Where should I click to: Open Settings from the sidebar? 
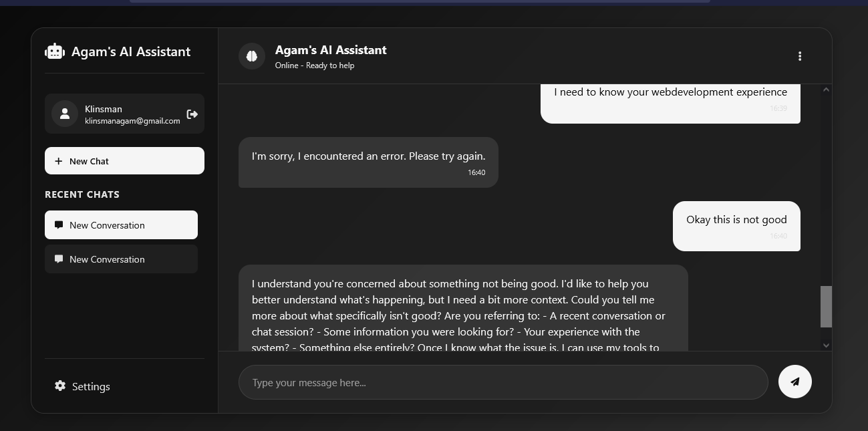[90, 386]
